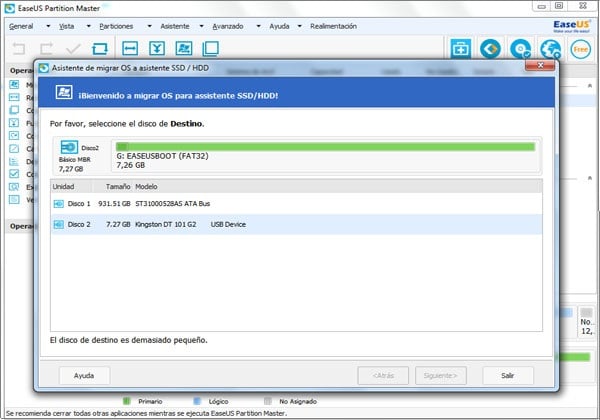Screen dimensions: 600x420
Task: Click the Copy partition toolbar icon
Action: click(x=210, y=49)
